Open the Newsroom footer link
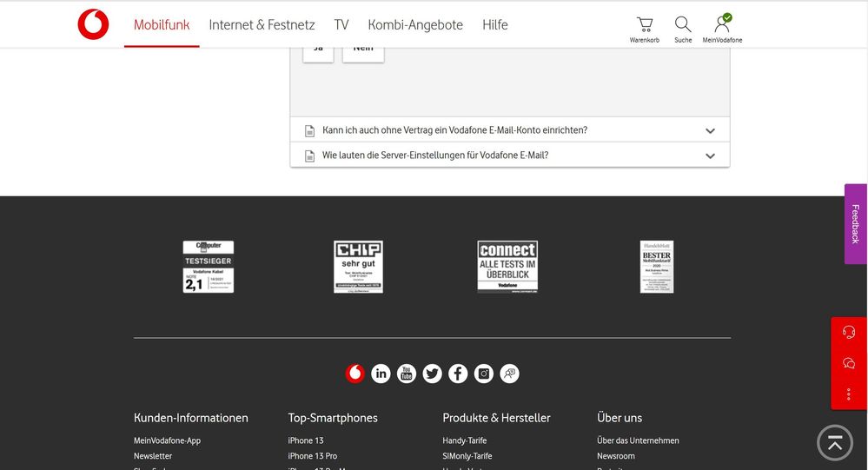Viewport: 868px width, 470px height. [x=615, y=456]
